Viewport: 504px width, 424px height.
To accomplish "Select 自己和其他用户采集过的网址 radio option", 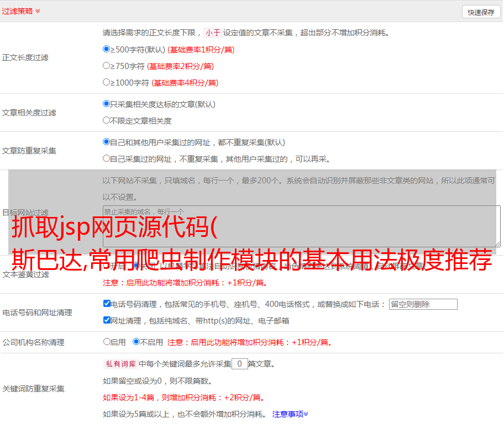I will (106, 142).
